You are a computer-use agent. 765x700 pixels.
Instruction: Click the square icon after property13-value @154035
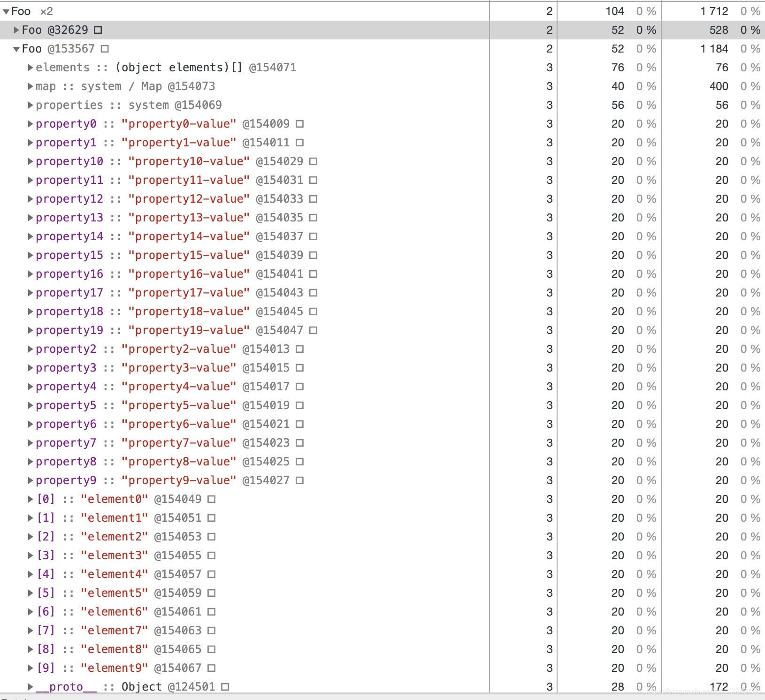314,218
